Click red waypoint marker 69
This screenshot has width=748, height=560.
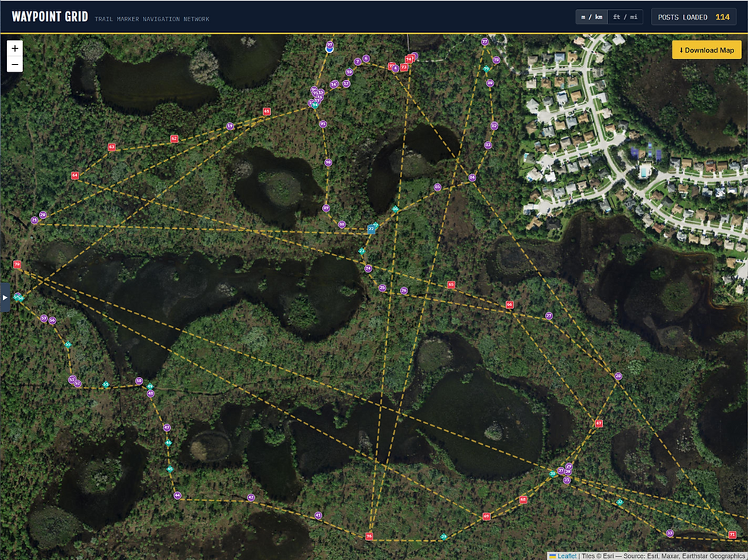(x=486, y=516)
